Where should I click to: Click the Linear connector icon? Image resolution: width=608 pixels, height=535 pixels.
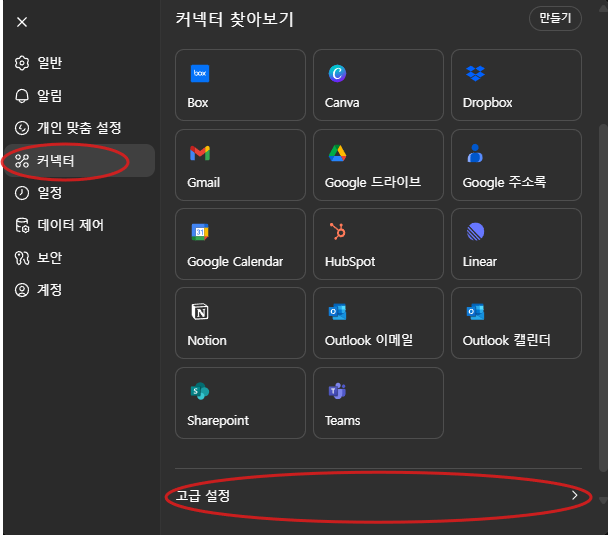pyautogui.click(x=475, y=232)
